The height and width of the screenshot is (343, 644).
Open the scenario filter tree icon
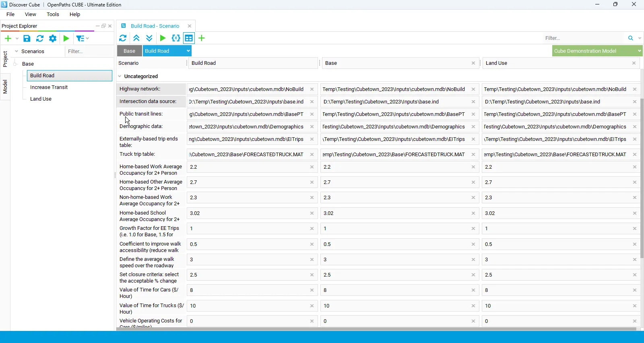[x=80, y=39]
